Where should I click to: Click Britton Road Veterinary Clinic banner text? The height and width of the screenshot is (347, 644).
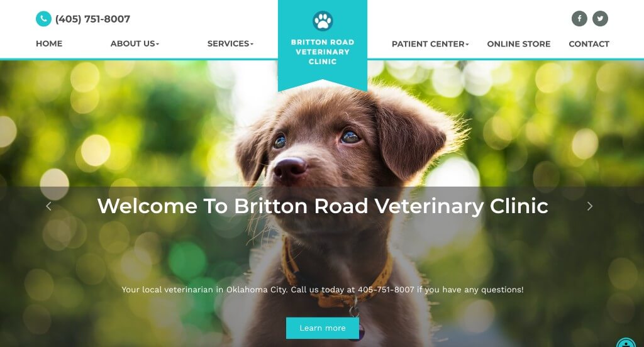(323, 52)
